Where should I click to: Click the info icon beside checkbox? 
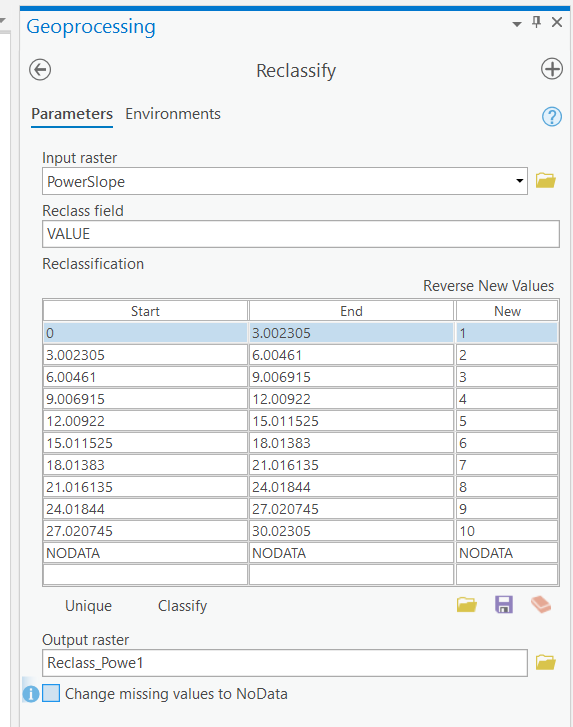[x=31, y=694]
